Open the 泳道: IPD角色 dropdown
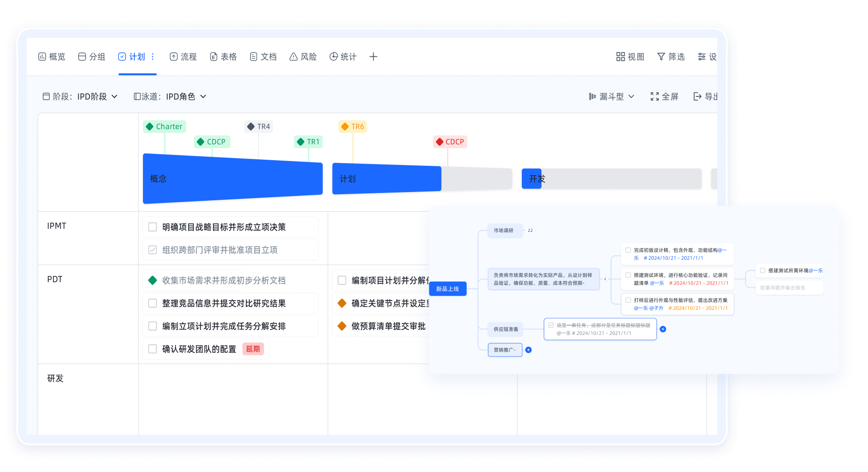 [x=170, y=96]
